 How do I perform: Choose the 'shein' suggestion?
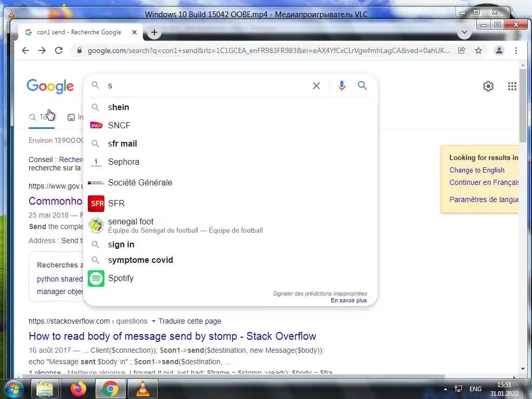coord(230,107)
